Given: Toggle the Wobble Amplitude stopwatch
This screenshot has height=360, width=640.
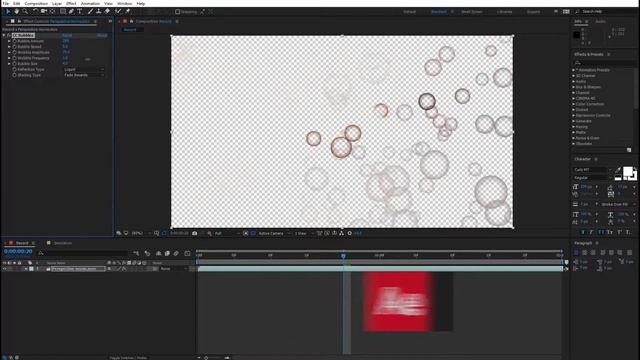Looking at the screenshot, I should pyautogui.click(x=14, y=53).
